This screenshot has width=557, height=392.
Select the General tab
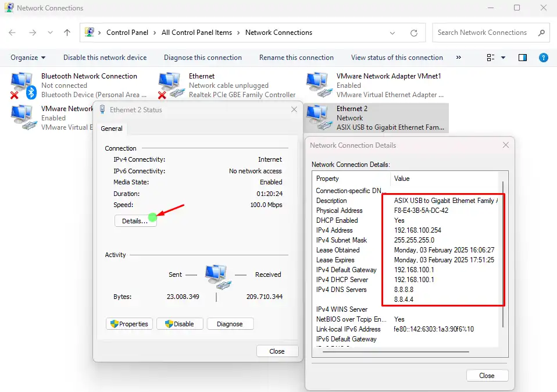click(112, 129)
